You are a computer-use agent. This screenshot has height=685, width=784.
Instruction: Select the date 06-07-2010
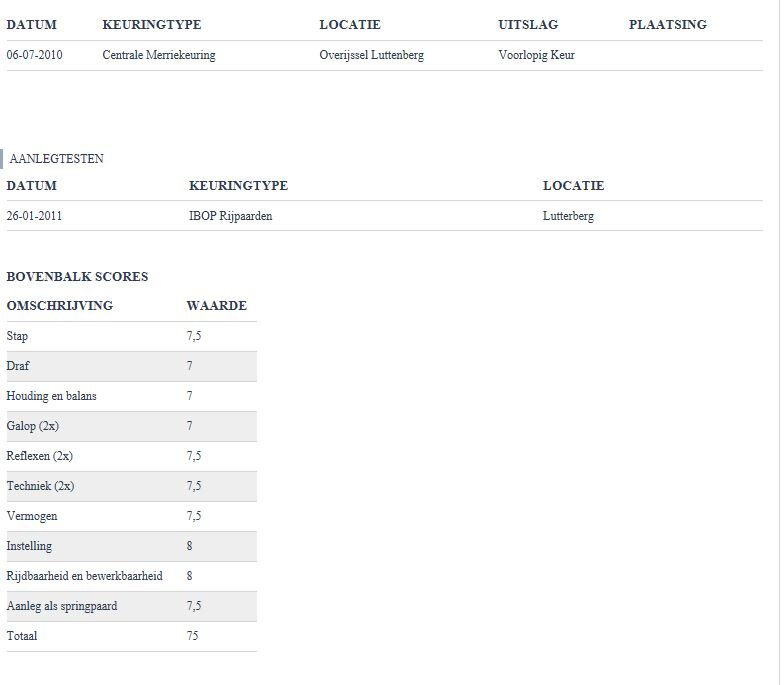point(34,55)
